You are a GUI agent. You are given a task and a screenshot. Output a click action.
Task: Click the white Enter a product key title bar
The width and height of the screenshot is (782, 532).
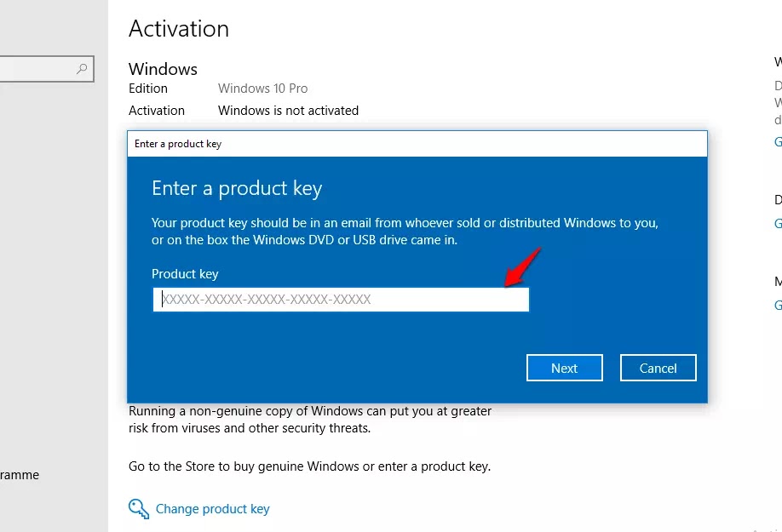[x=417, y=144]
